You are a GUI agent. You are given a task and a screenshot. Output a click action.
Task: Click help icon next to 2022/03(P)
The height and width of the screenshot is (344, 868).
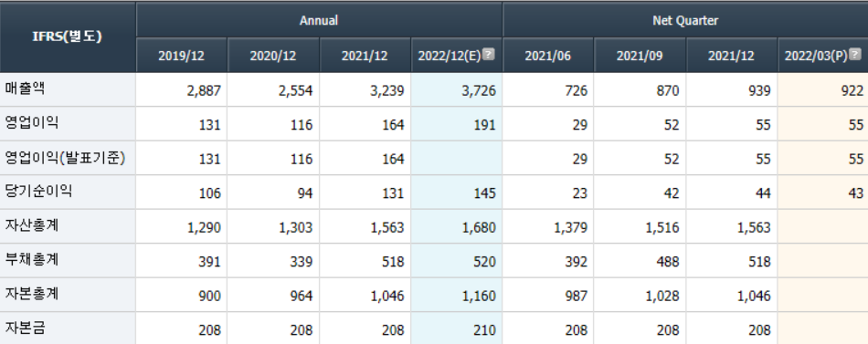click(855, 54)
